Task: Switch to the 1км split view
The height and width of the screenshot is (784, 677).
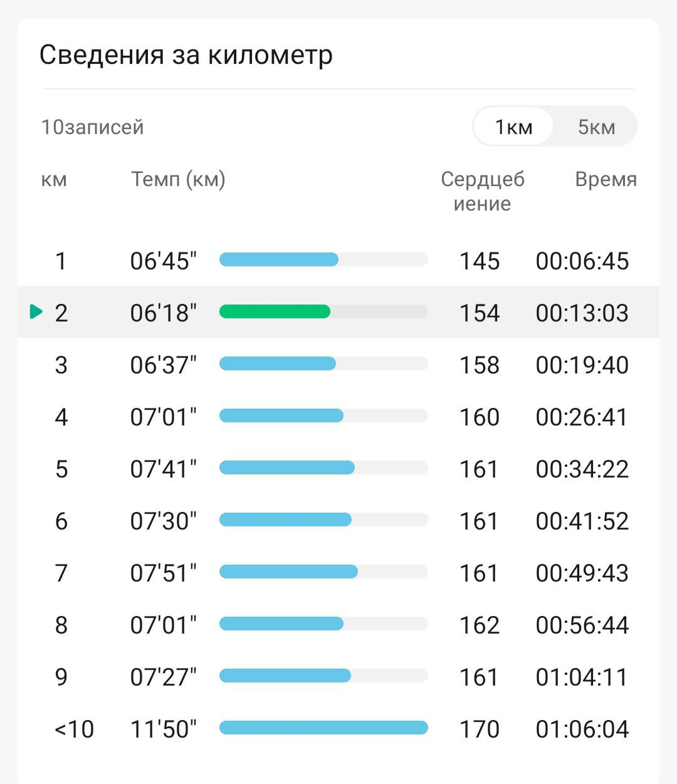Action: coord(513,127)
